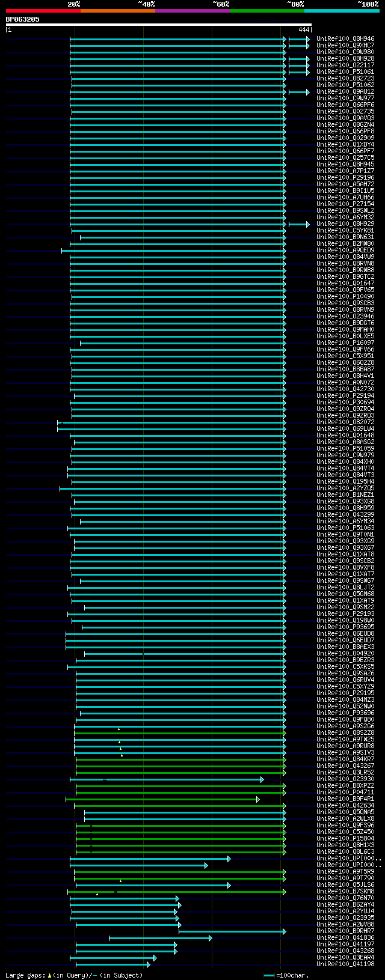Click second alignment arrow of Q8H946 row
The width and height of the screenshot is (385, 980).
tap(299, 39)
